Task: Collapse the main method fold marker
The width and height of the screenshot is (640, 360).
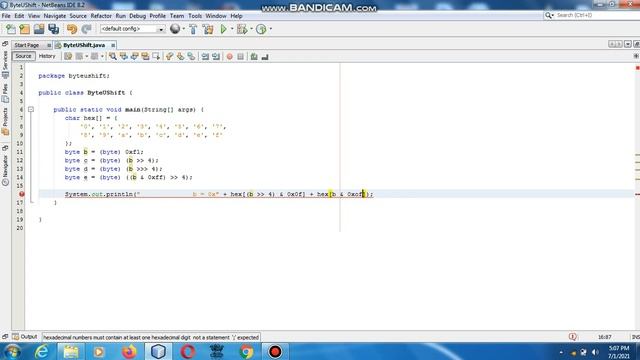Action: coord(31,109)
